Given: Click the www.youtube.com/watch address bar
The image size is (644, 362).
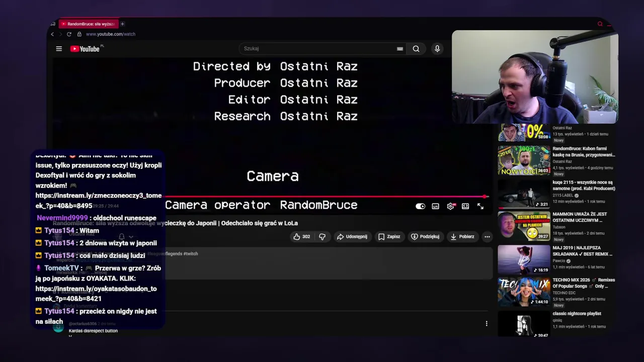Looking at the screenshot, I should coord(111,34).
